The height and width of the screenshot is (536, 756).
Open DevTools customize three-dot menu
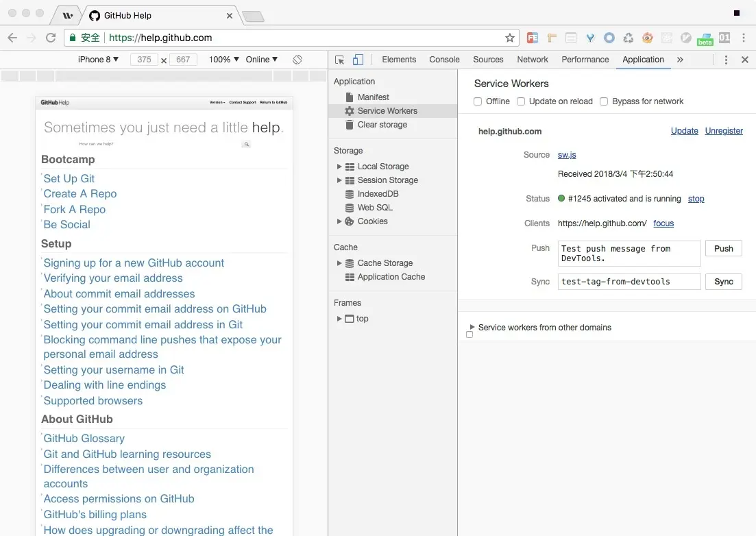[726, 60]
